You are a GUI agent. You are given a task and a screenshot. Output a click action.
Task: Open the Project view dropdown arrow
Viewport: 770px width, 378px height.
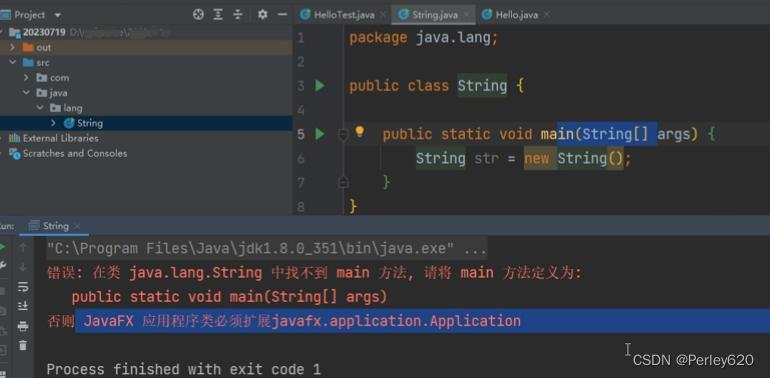tap(58, 15)
